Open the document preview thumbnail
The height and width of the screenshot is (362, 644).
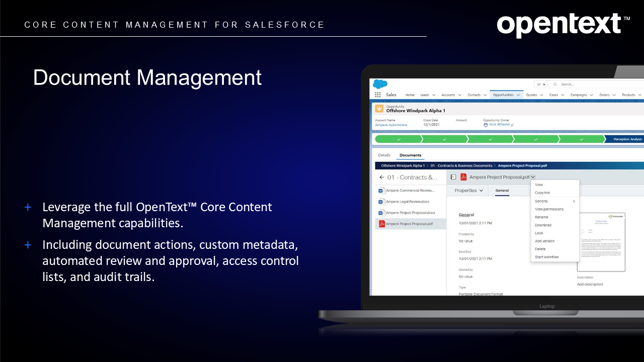tap(601, 242)
